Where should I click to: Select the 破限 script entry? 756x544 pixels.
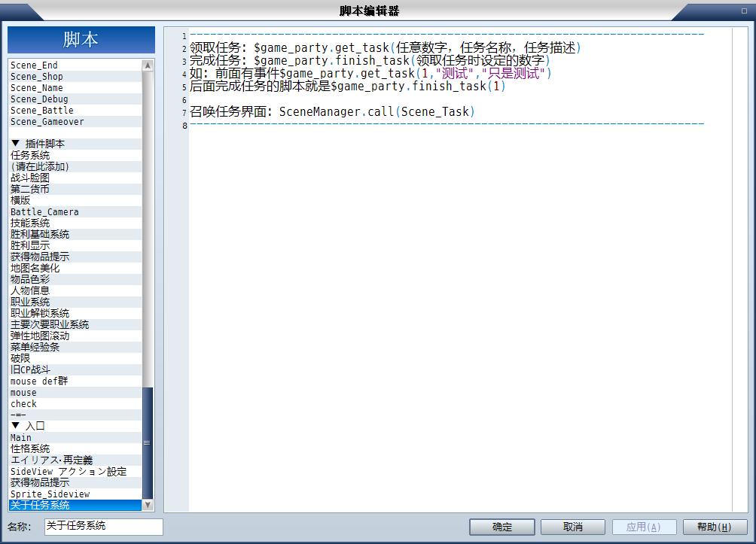tap(76, 358)
